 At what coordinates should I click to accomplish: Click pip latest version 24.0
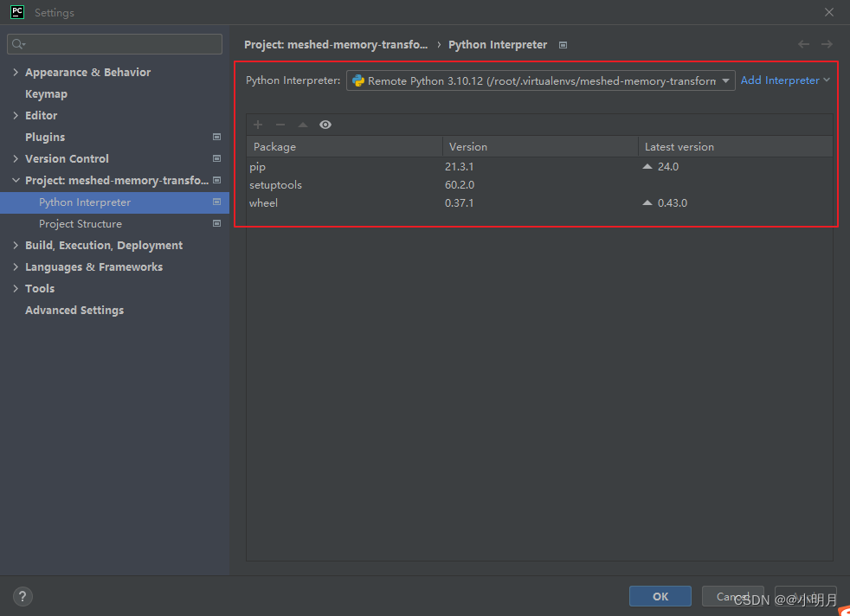click(668, 166)
